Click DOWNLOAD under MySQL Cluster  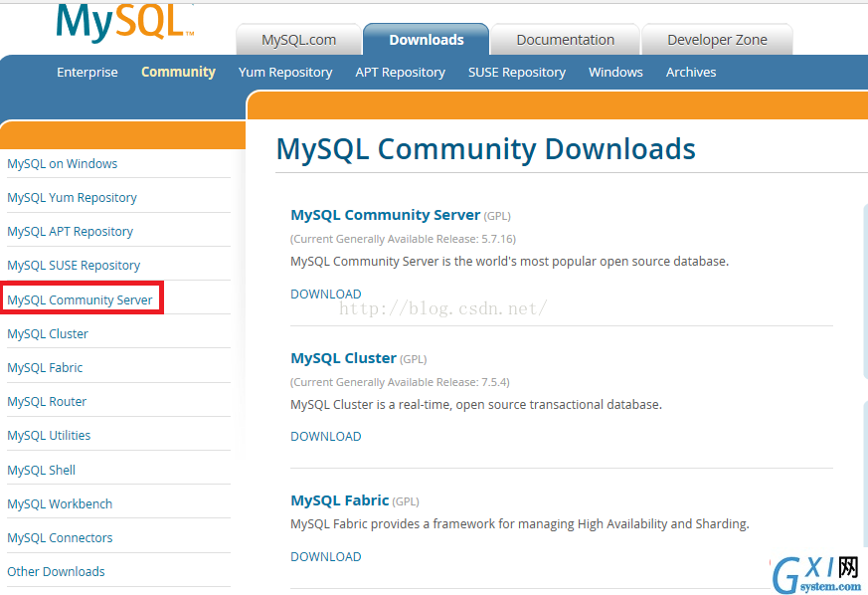pos(326,437)
